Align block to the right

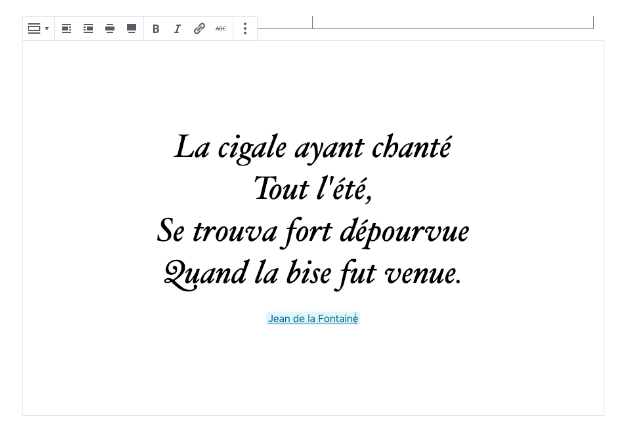pos(88,28)
